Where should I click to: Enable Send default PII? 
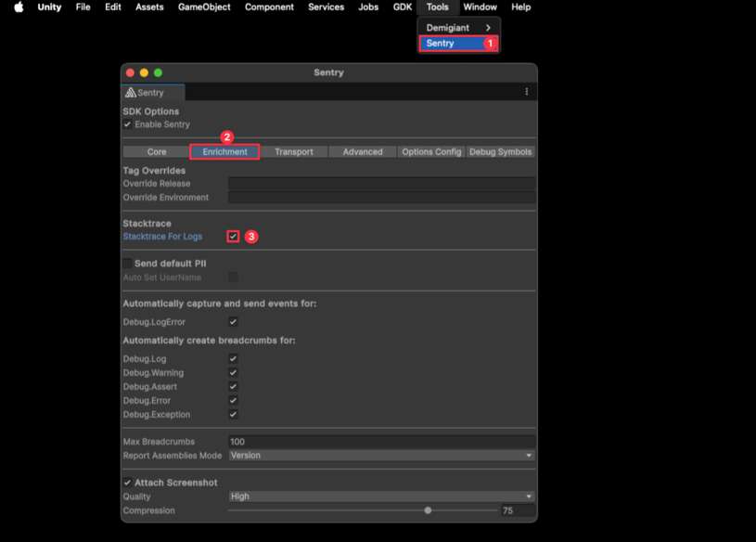point(128,263)
